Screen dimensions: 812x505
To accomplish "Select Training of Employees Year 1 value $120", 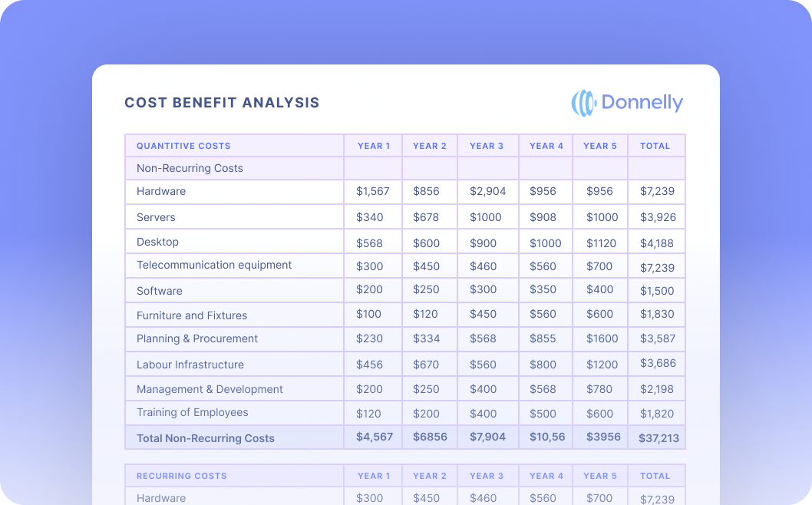I will 368,414.
